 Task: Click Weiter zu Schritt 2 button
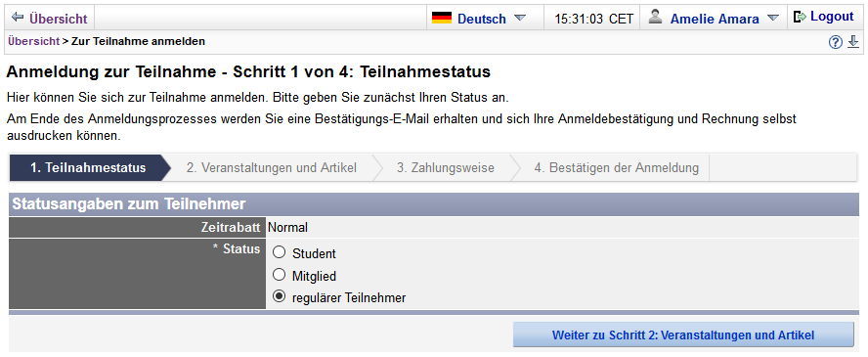(x=683, y=335)
